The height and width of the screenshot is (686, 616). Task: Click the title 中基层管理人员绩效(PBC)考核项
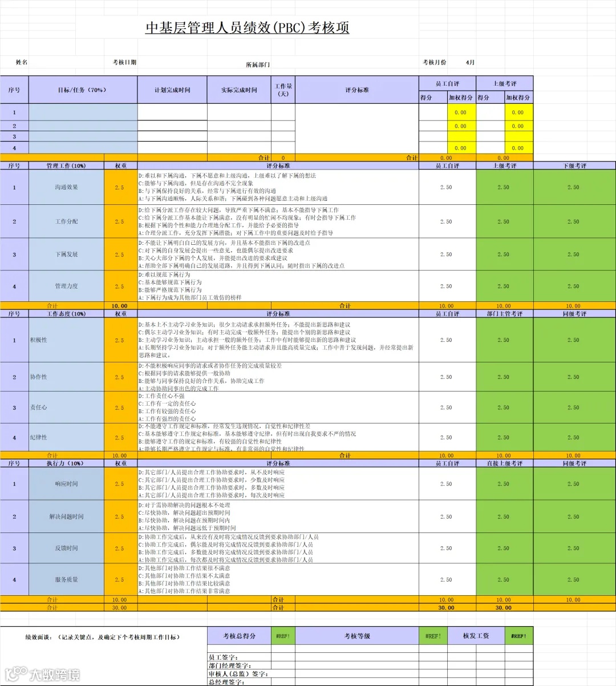(x=247, y=27)
